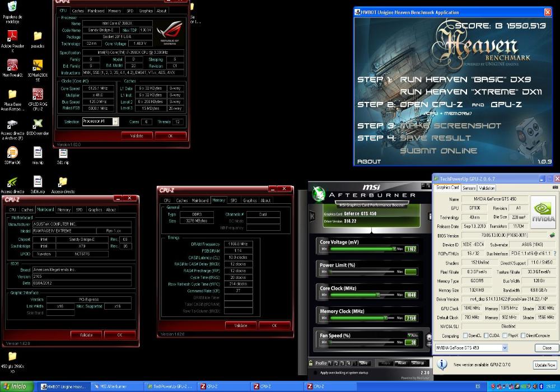Click Run Heaven Basic DX9 in HWBOT window
The width and height of the screenshot is (560, 392).
click(465, 80)
